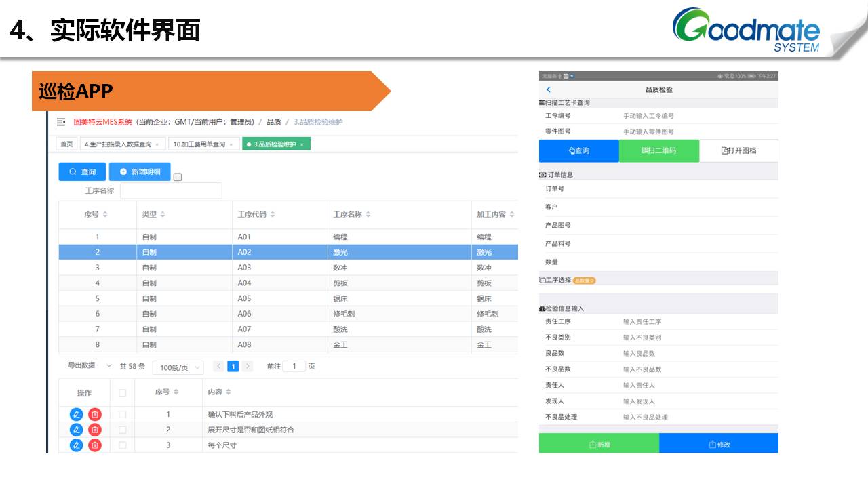Screen dimensions: 868x488
Task: Expand the 导出数据 export dropdown
Action: pyautogui.click(x=108, y=365)
